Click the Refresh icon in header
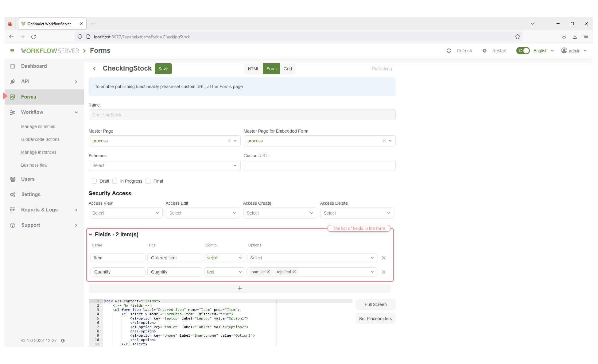 pos(449,51)
